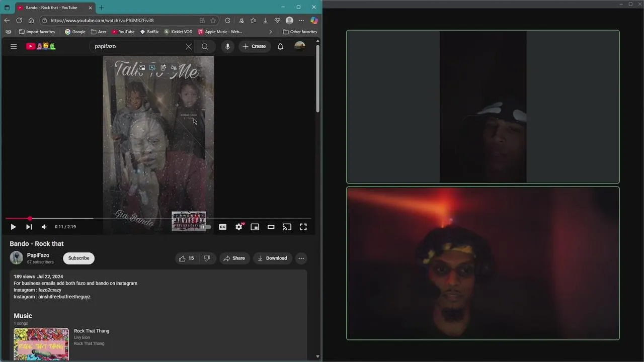
Task: Open the YouTube guide hamburger menu
Action: (x=14, y=46)
